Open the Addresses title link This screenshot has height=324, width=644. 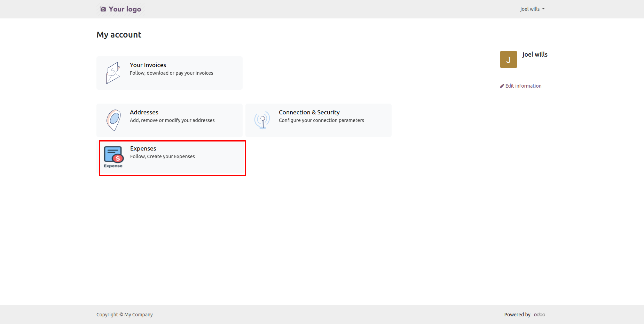[144, 112]
